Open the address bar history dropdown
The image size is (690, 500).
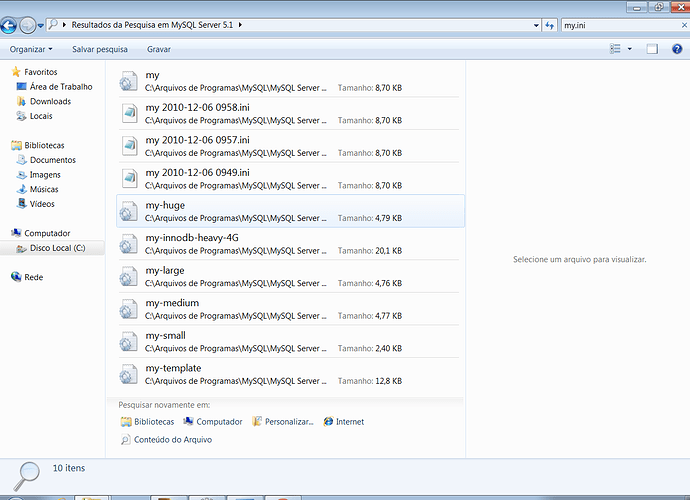pos(536,26)
